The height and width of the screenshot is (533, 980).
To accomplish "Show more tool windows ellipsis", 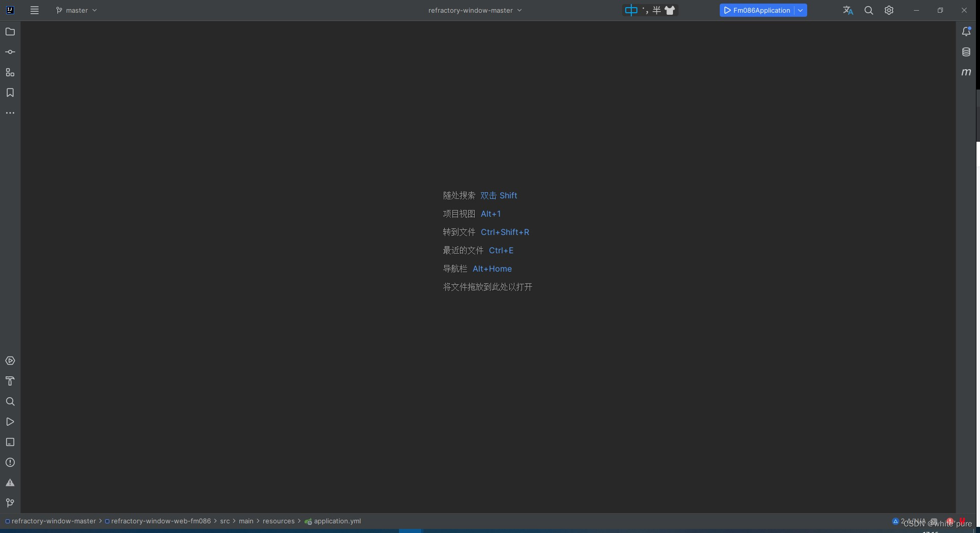I will 10,113.
